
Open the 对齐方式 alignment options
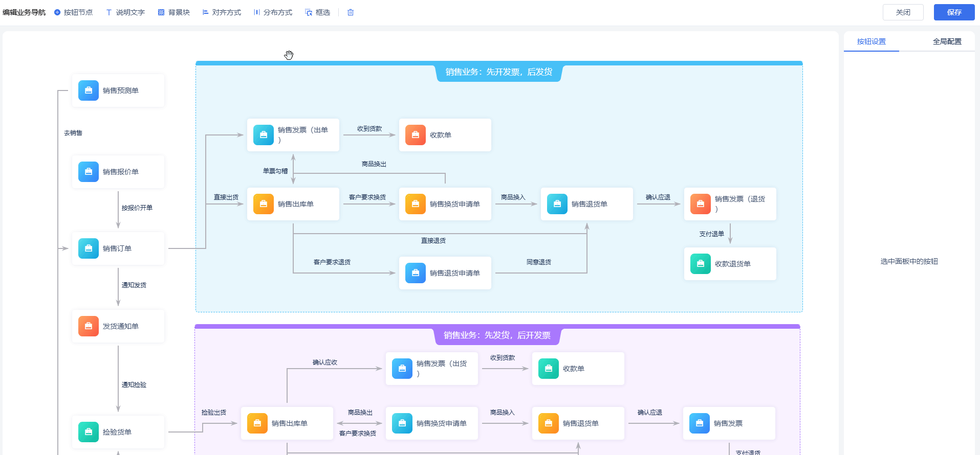pos(222,12)
